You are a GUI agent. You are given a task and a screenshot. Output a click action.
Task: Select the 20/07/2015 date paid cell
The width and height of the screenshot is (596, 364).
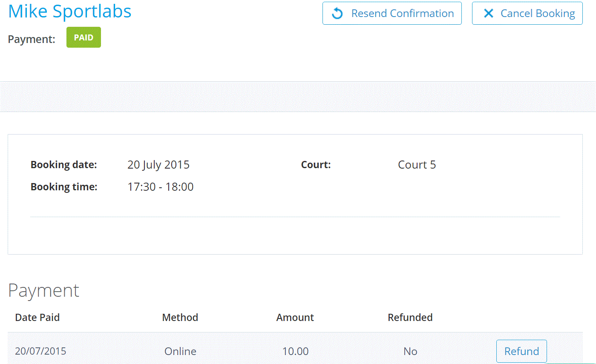click(x=40, y=351)
